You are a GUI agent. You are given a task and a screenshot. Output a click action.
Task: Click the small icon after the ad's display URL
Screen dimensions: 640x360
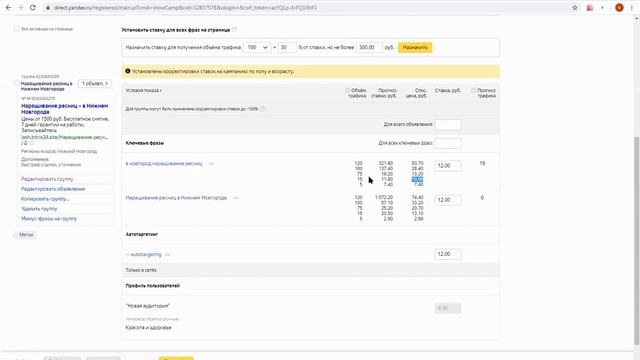pos(31,143)
